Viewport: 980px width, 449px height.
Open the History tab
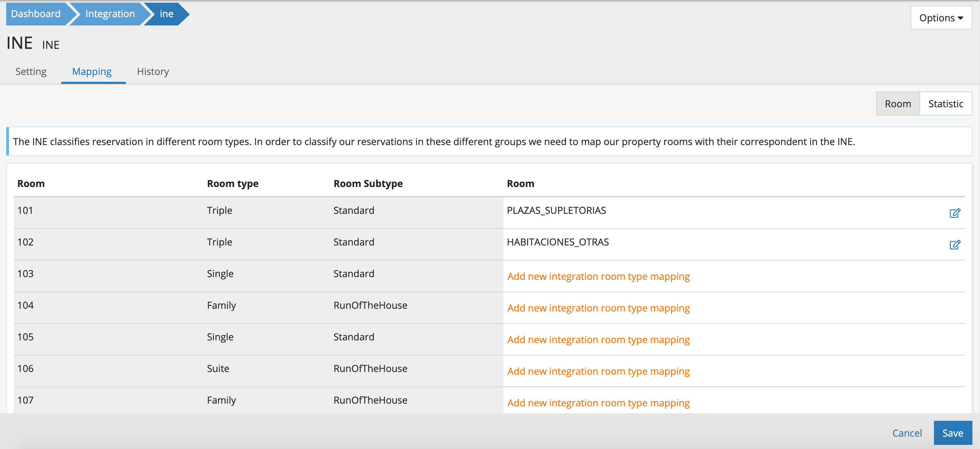[153, 72]
